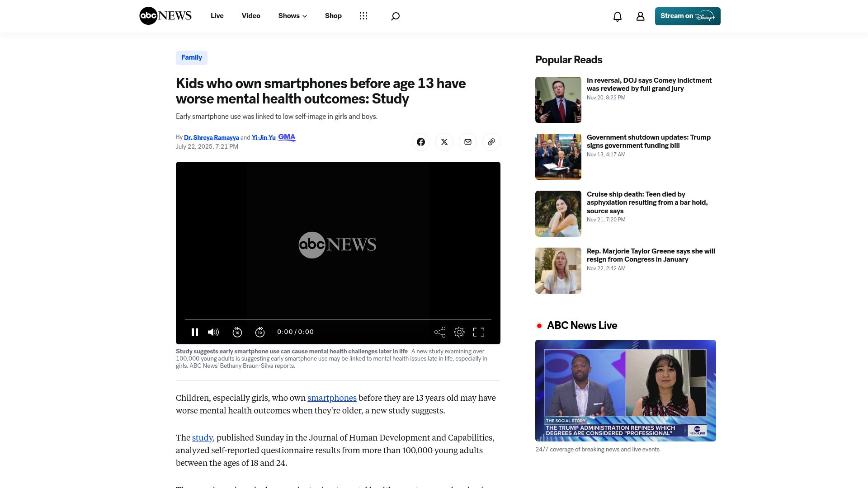Open the video player settings gear
Viewport: 868px width, 488px height.
[x=459, y=332]
